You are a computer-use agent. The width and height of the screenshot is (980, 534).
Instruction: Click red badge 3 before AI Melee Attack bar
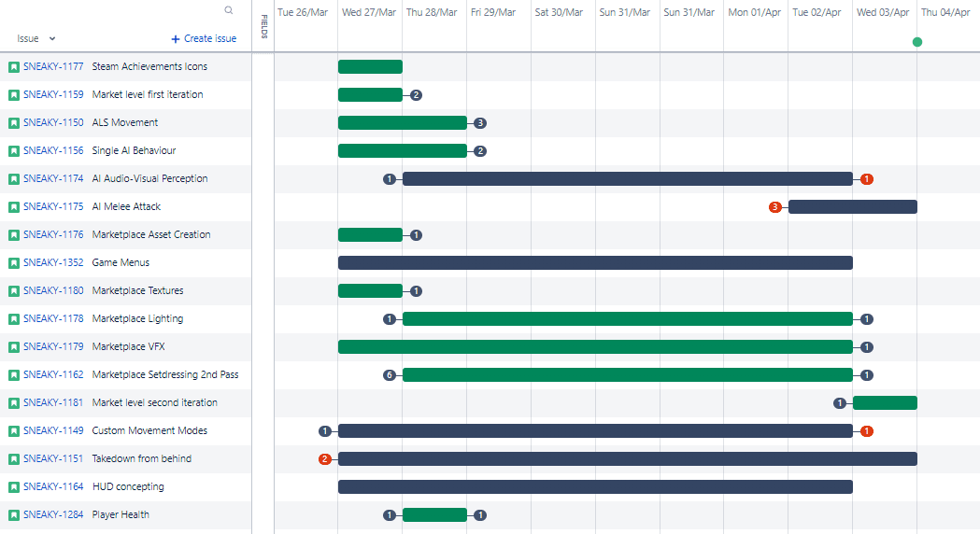click(775, 206)
